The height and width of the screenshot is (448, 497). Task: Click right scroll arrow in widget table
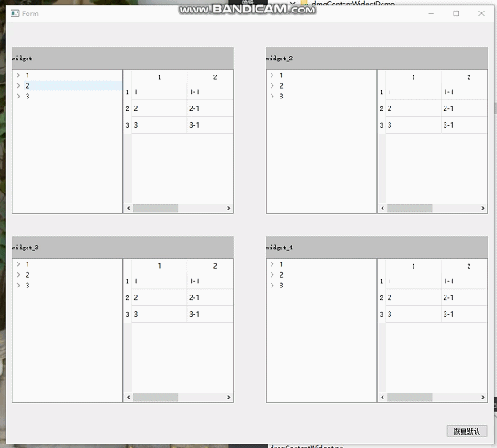[x=229, y=208]
